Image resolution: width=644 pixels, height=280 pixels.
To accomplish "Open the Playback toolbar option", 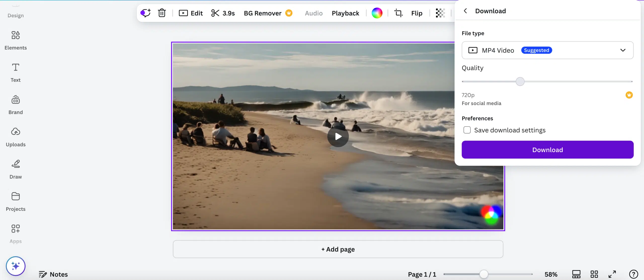I will tap(345, 13).
